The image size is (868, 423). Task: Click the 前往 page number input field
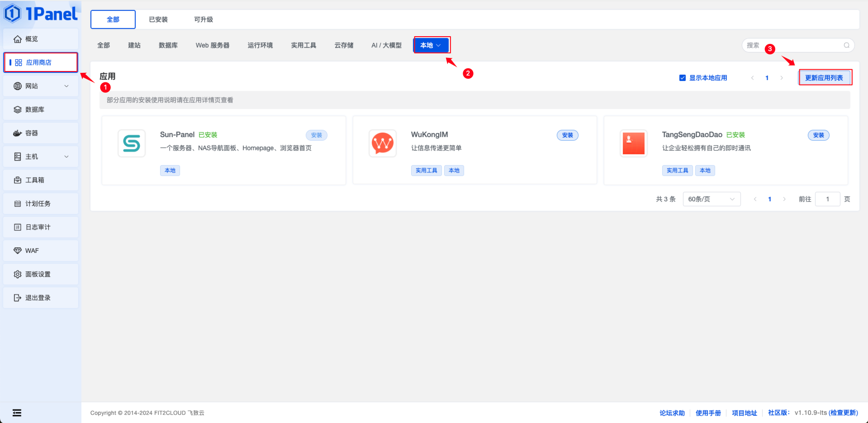827,199
